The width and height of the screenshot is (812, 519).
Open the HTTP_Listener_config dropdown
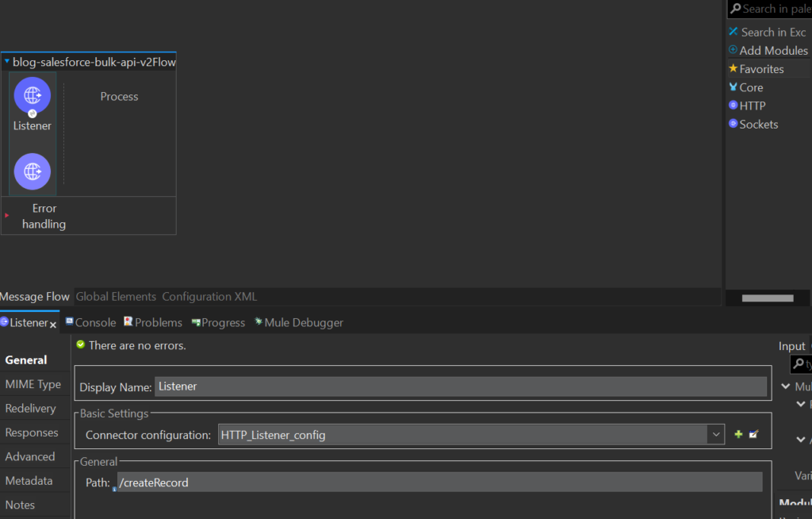click(716, 434)
